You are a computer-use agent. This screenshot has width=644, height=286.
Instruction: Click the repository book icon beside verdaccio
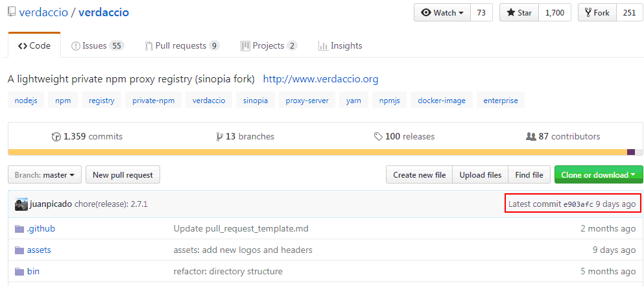coord(12,12)
